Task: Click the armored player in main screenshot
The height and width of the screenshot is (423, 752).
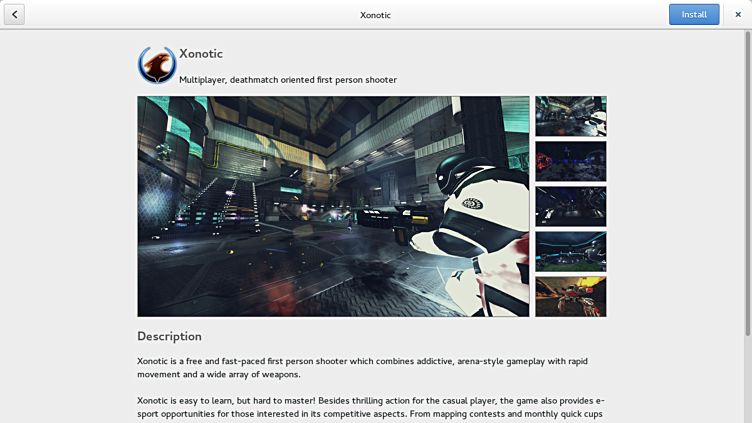Action: coord(470,220)
